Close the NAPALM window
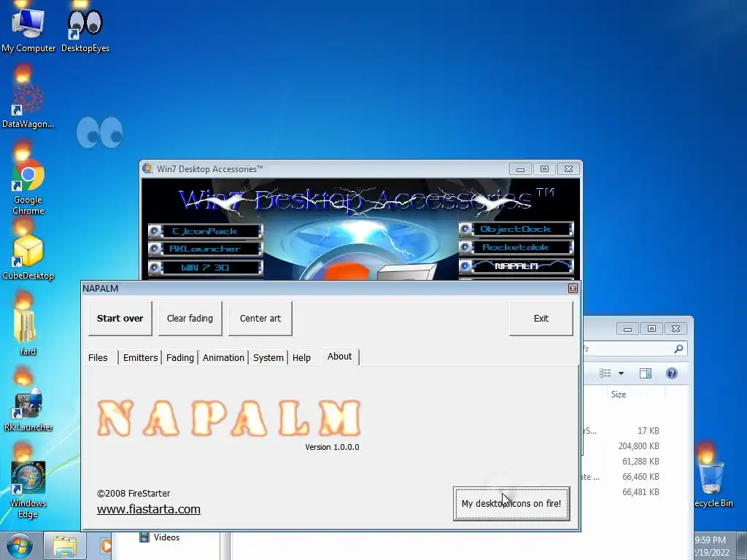 573,288
